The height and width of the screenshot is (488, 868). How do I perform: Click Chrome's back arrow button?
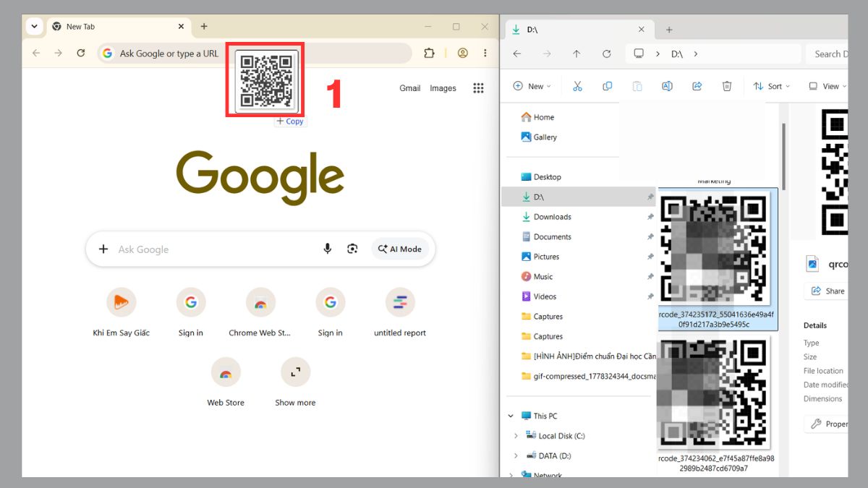[x=36, y=53]
